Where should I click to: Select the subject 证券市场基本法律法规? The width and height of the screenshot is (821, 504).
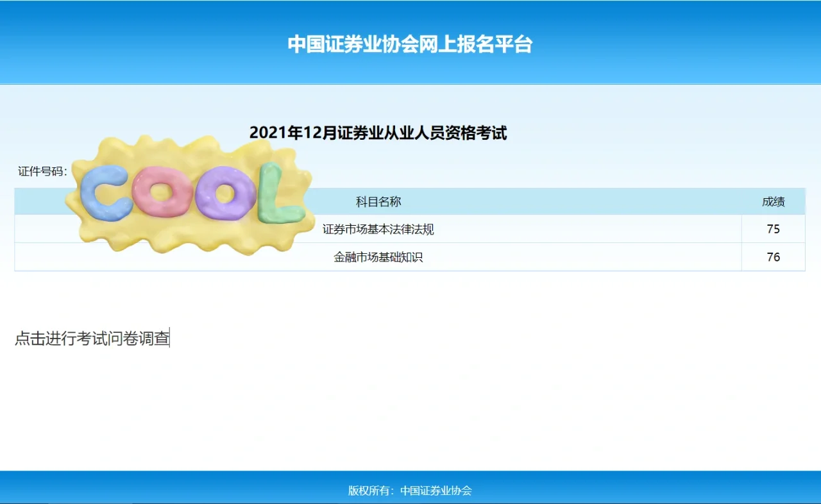[378, 230]
